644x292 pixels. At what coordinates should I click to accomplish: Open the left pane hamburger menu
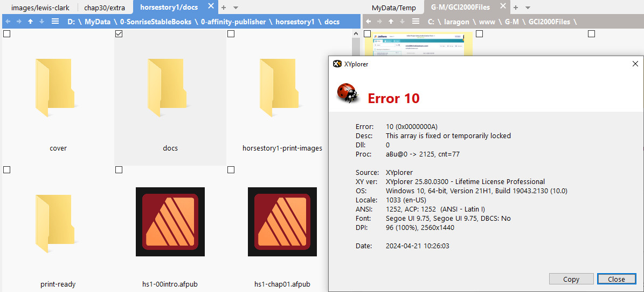coord(55,22)
